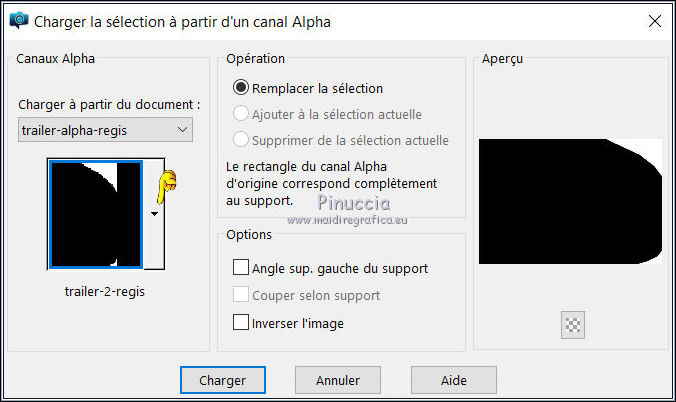Pick Supprimer de la sélection actuelle option

tap(241, 140)
